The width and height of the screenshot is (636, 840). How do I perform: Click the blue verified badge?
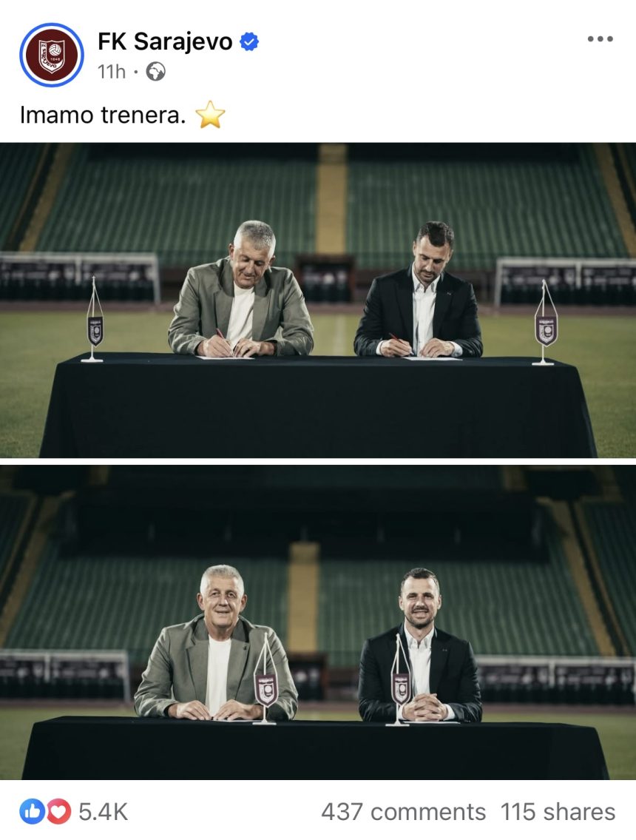[x=249, y=41]
